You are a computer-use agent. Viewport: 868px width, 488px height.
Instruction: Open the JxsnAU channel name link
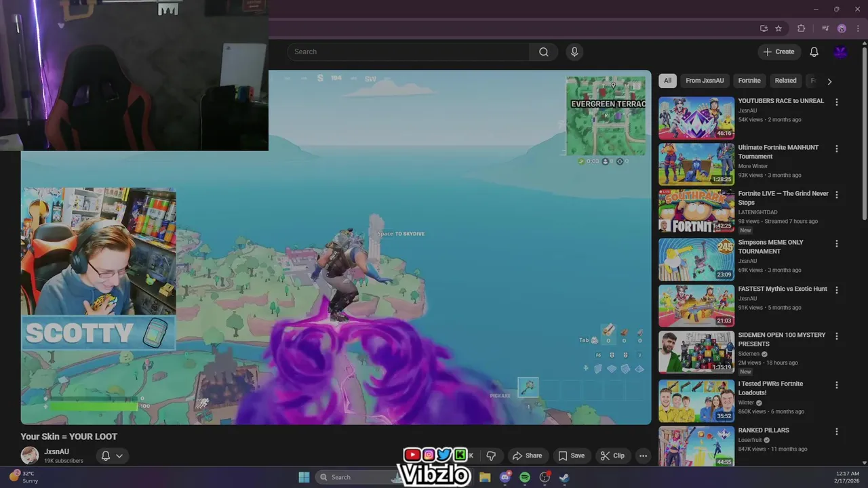click(56, 451)
